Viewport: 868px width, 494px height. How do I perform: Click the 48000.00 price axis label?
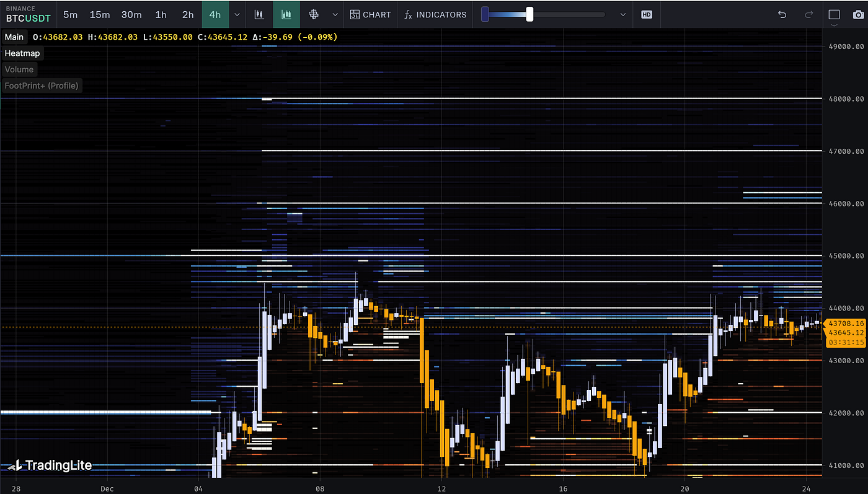(847, 99)
